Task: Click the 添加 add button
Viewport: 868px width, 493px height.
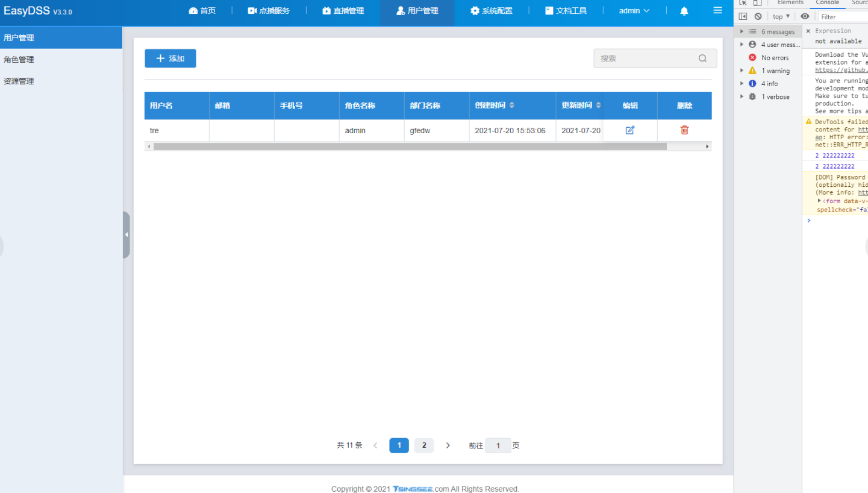Action: pyautogui.click(x=170, y=58)
